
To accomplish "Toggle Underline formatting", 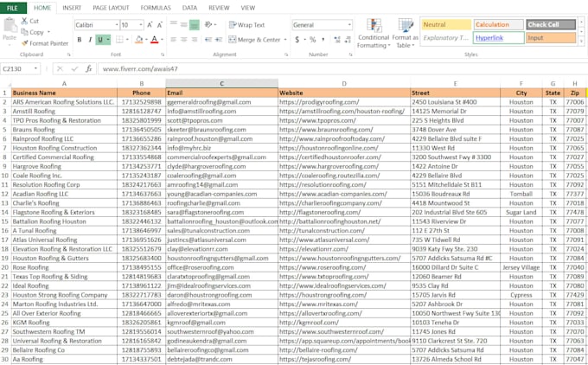I will pyautogui.click(x=100, y=40).
